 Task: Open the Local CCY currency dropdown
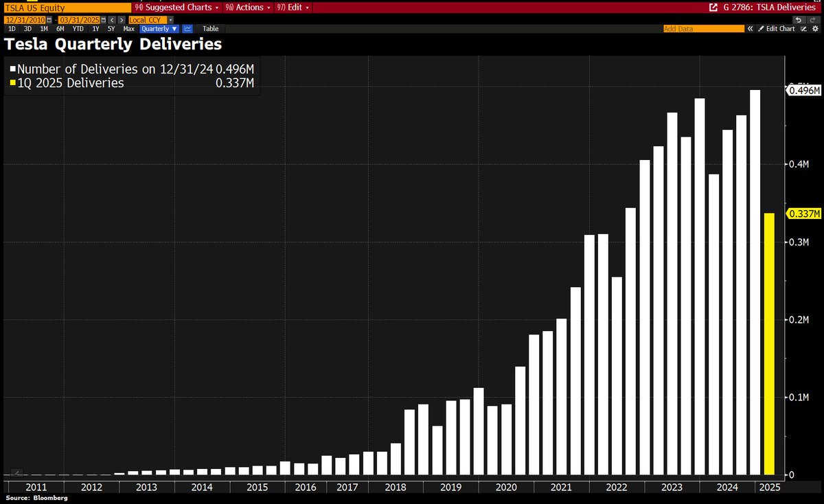point(151,20)
